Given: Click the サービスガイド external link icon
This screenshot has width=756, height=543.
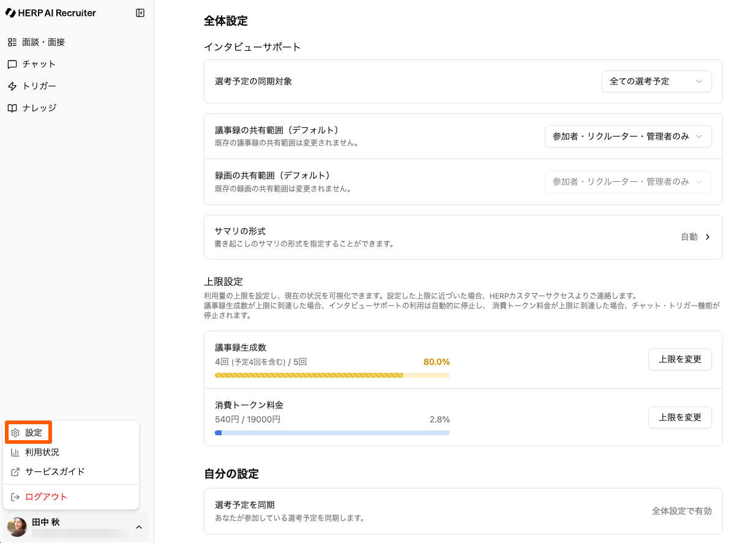Looking at the screenshot, I should [x=16, y=472].
